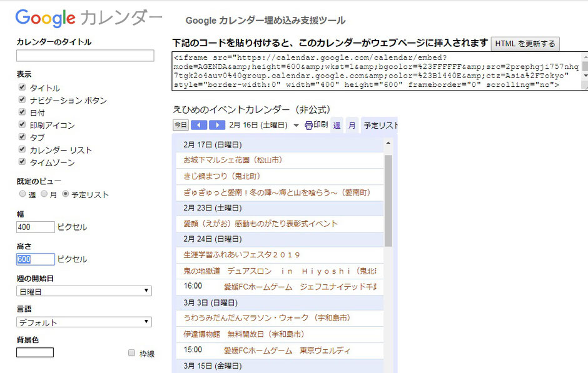Image resolution: width=588 pixels, height=373 pixels.
Task: Open きじ鍋まつり（鬼北町）event
Action: (x=221, y=176)
